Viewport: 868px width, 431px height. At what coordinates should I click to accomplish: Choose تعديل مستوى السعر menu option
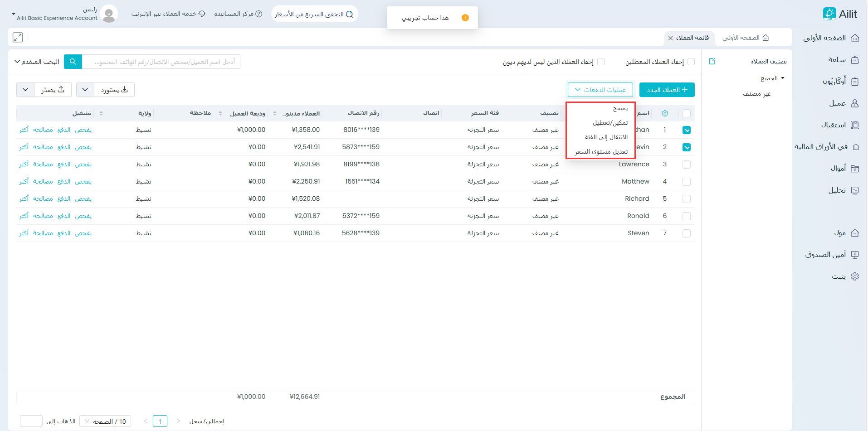coord(601,152)
